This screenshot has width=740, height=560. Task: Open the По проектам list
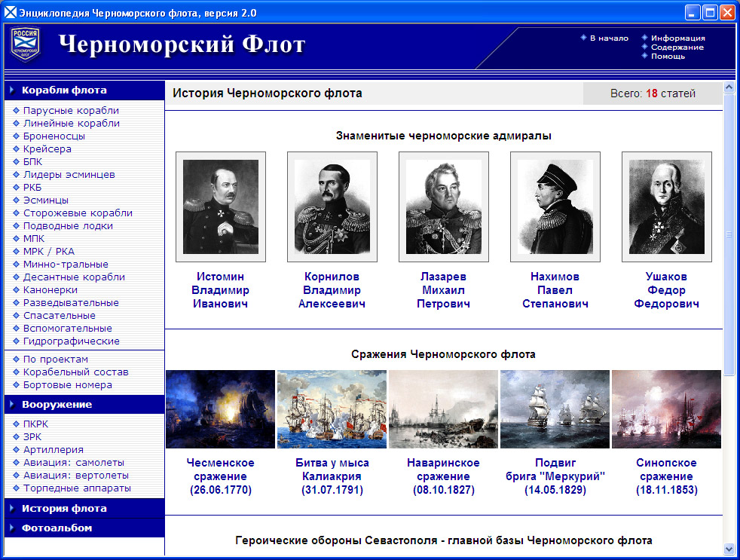pyautogui.click(x=55, y=359)
